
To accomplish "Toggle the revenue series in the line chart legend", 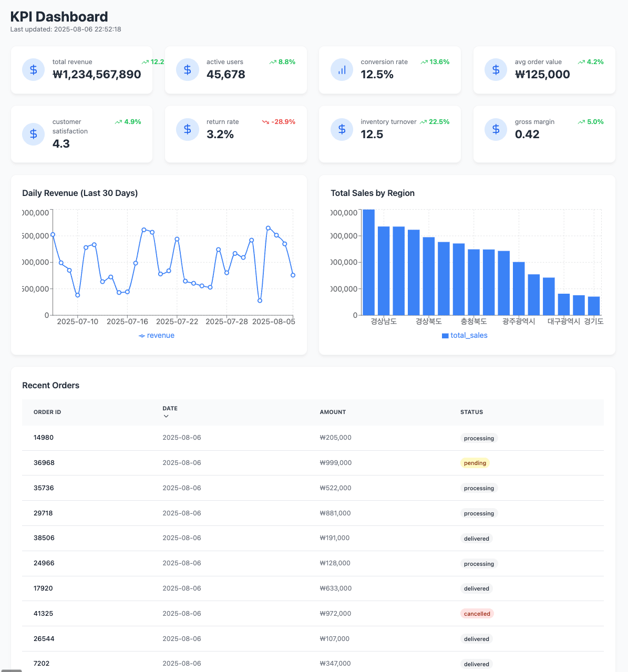I will pos(156,335).
